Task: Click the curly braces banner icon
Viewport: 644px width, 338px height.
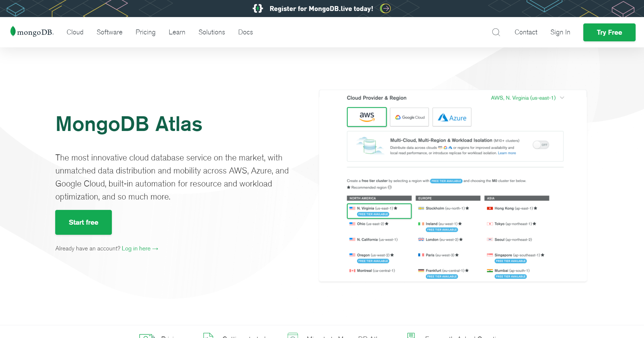Action: click(x=258, y=8)
